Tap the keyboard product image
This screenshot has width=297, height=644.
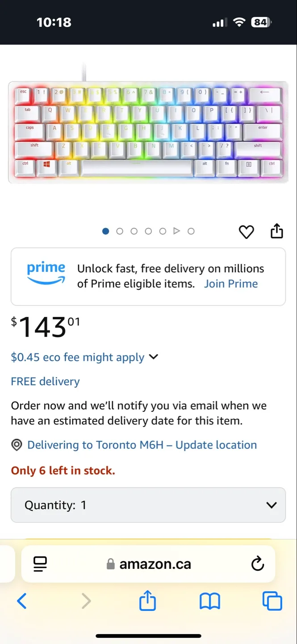click(148, 132)
